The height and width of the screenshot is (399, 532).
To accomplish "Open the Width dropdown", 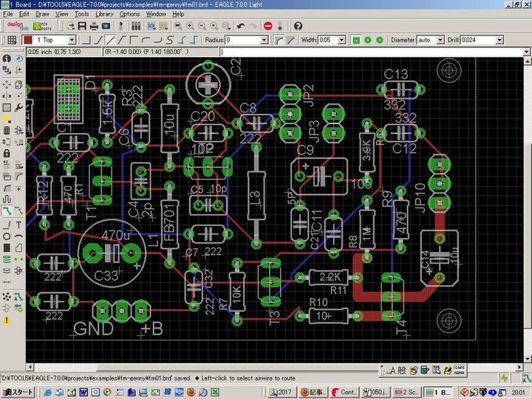I will [x=341, y=40].
